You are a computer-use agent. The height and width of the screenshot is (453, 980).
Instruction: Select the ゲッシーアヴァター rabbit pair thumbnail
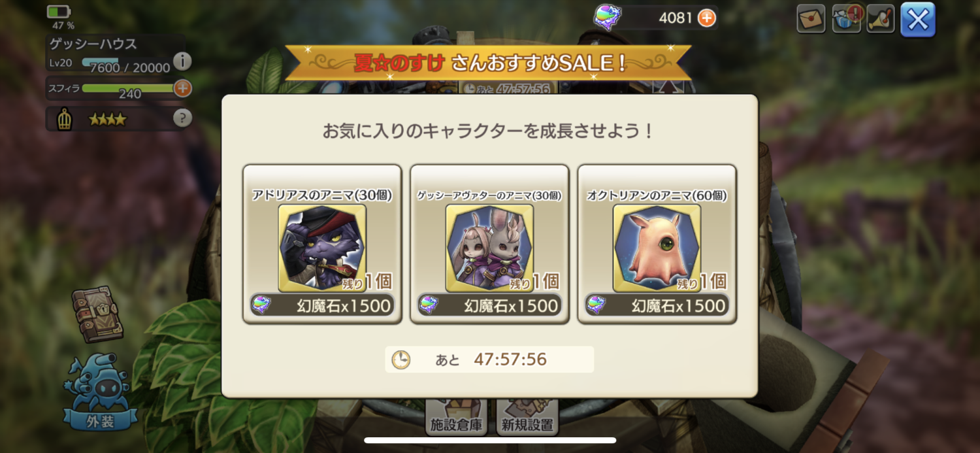(x=489, y=248)
